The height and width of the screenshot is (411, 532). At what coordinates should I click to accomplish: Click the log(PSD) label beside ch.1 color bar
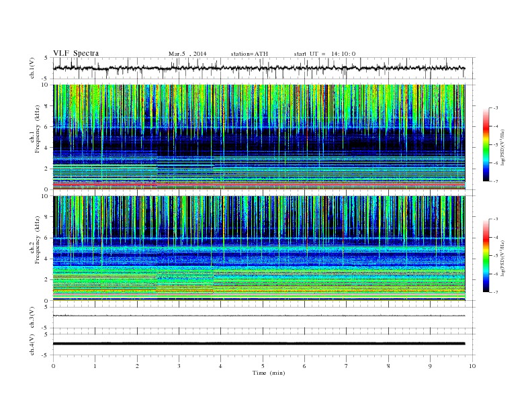pos(502,148)
